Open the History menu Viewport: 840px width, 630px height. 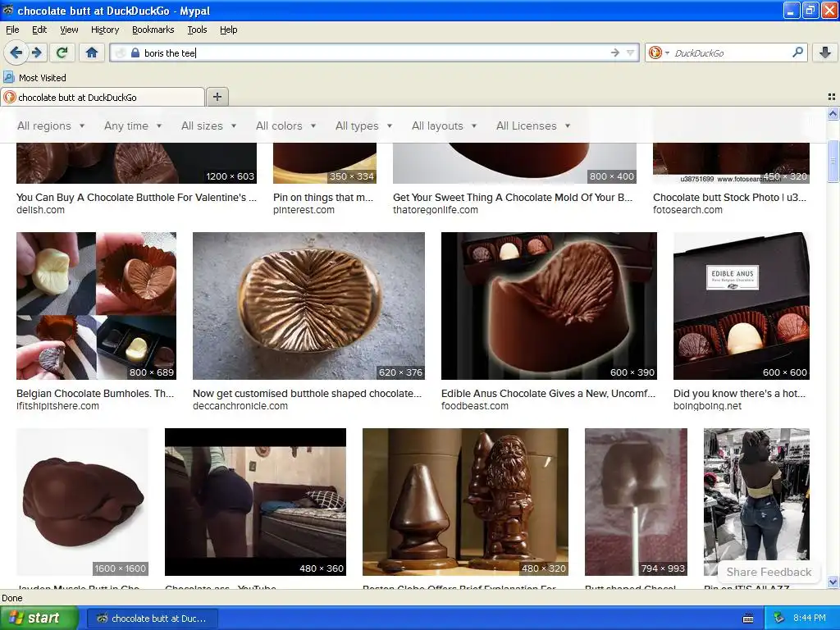(x=105, y=30)
